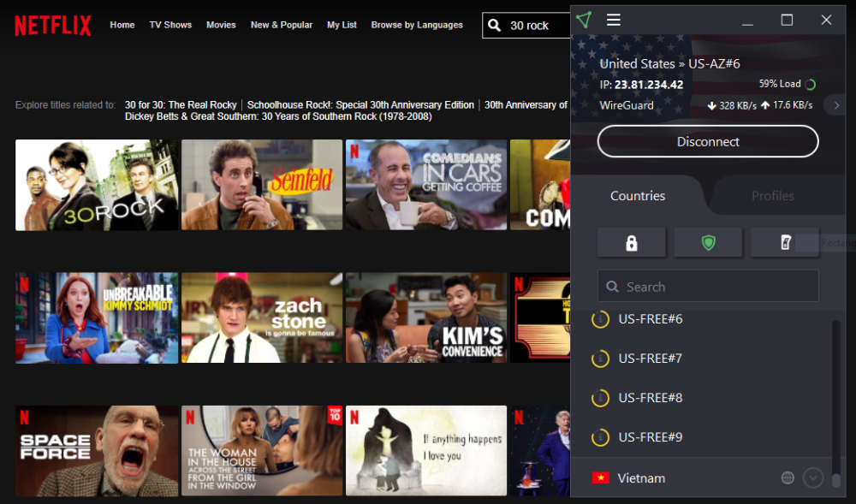Viewport: 856px width, 504px height.
Task: Expand connection details with the right arrow
Action: click(x=836, y=104)
